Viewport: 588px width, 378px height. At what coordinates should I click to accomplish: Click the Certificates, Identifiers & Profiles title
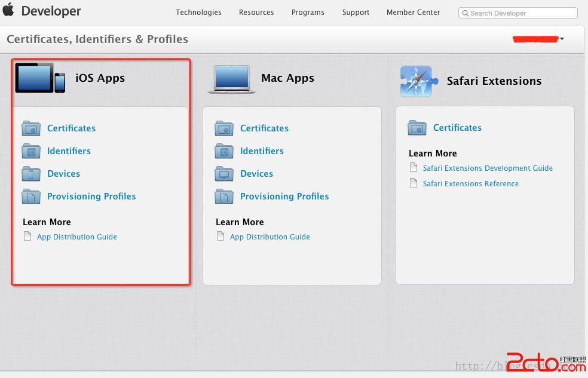[x=97, y=39]
